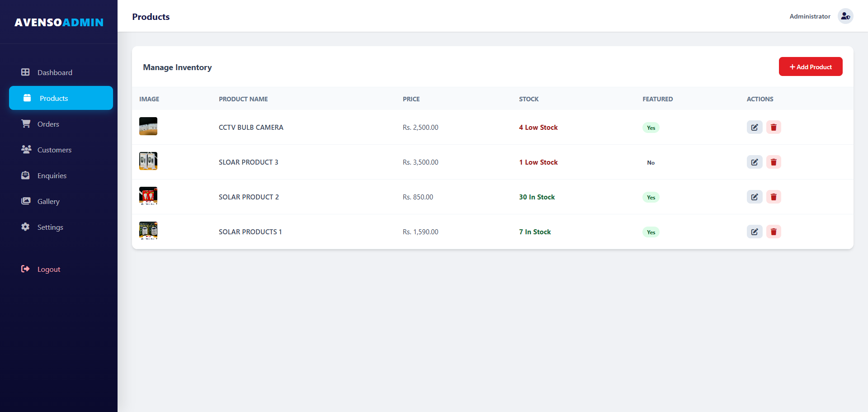
Task: View the SOLAR PRODUCT 2 thumbnail image
Action: pyautogui.click(x=148, y=196)
